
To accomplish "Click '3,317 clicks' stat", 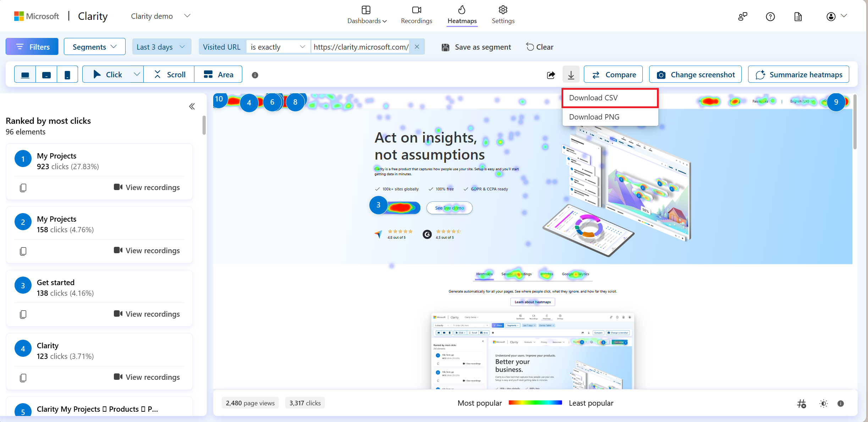I will coord(305,403).
